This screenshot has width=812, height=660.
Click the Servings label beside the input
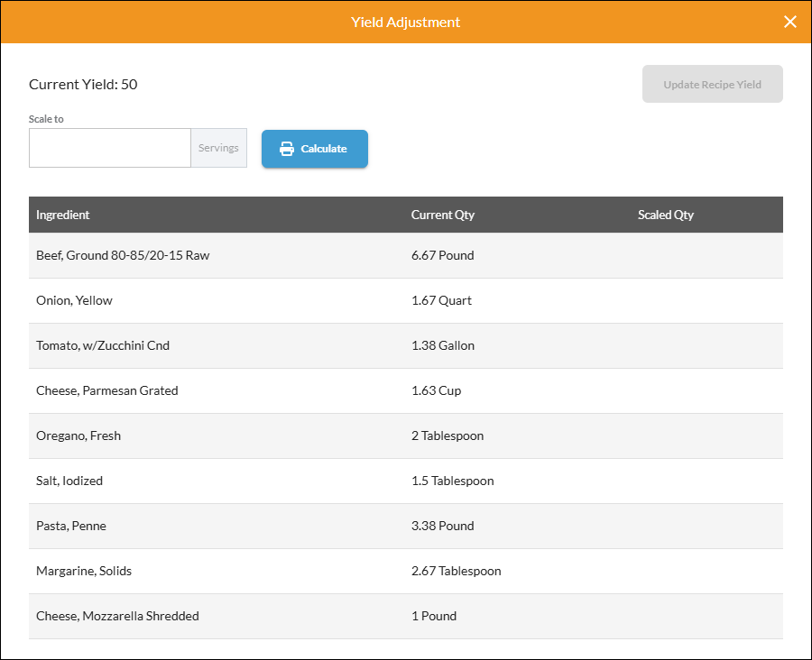coord(218,148)
